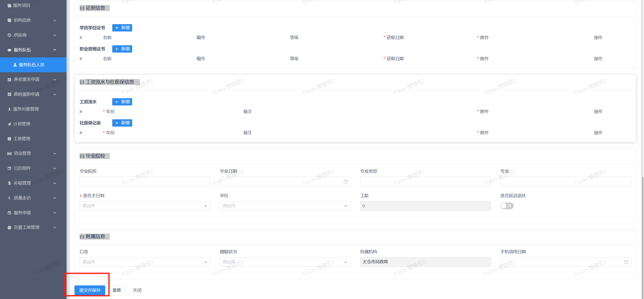644x299 pixels.
Task: Click the 告警工单管理 alert icon
Action: coord(9,228)
